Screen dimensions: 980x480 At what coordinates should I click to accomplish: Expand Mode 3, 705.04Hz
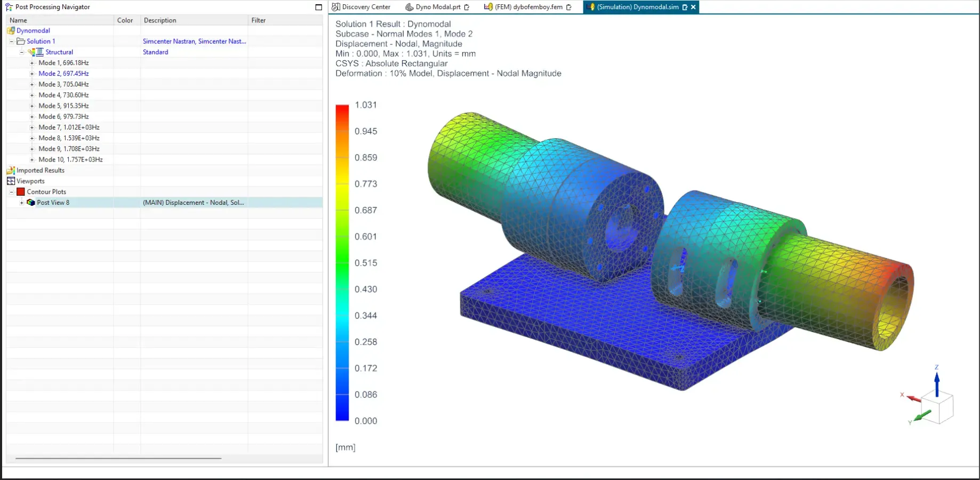pos(32,84)
